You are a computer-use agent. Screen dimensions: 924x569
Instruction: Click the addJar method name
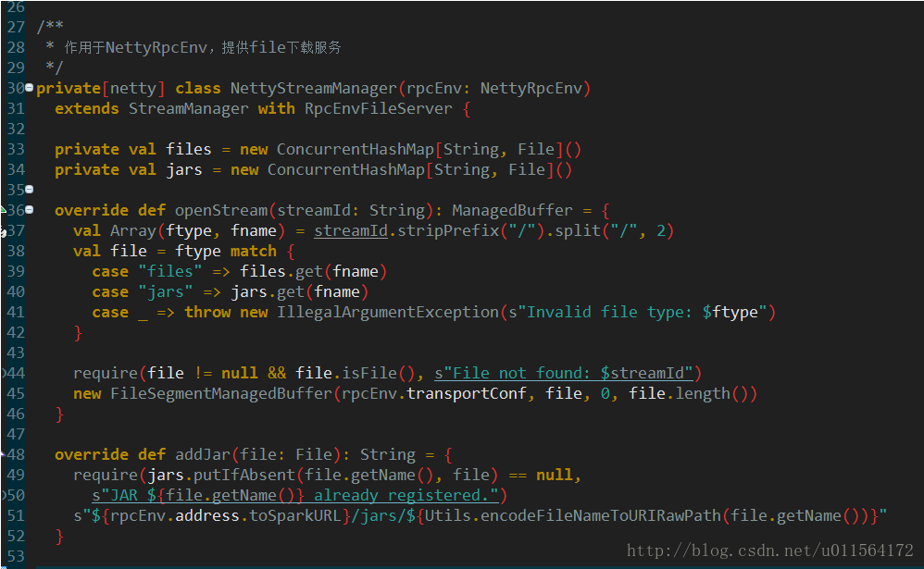click(x=203, y=454)
